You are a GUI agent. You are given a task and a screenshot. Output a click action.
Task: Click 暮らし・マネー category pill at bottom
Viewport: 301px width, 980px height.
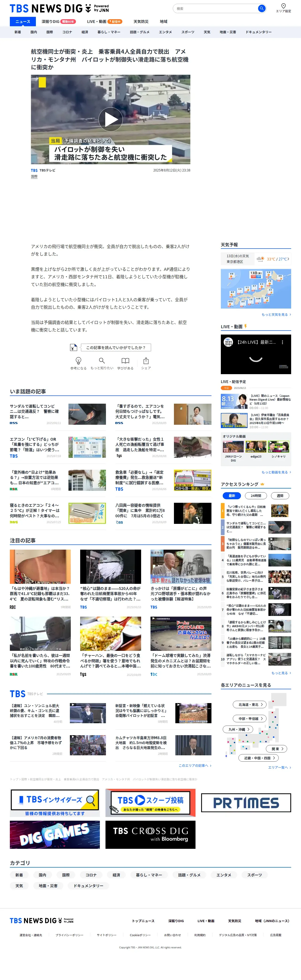pos(149,875)
